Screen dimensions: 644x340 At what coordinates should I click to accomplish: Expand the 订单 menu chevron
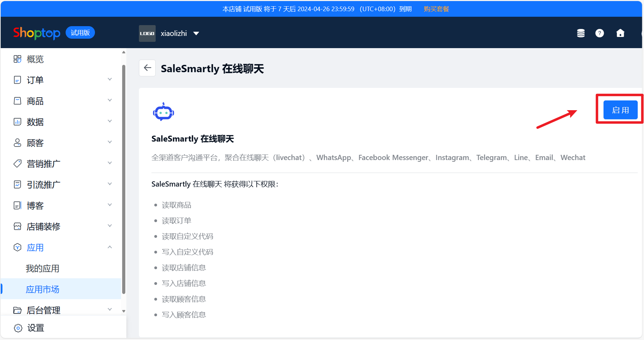[x=110, y=80]
